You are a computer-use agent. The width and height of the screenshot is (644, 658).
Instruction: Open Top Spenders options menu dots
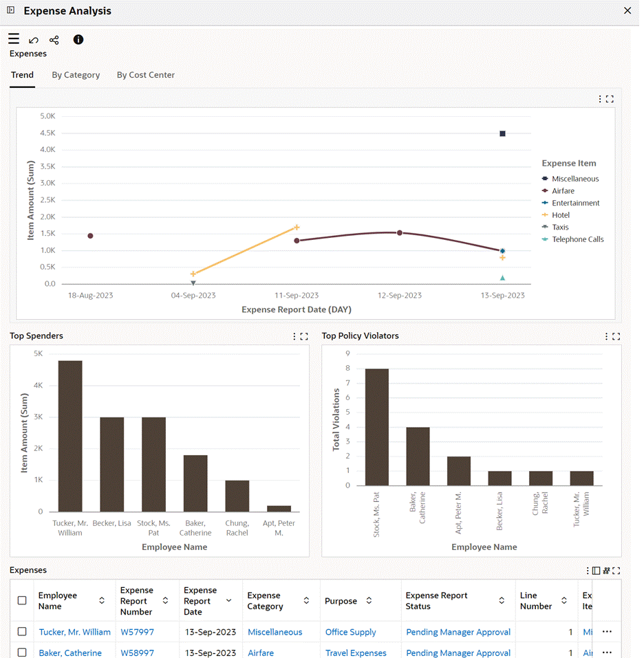(x=294, y=336)
